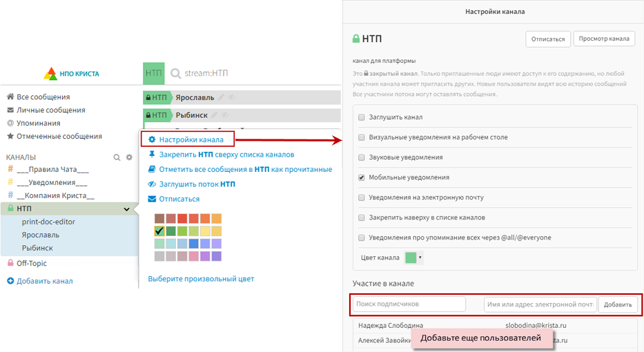
Task: Click the channels search magnifier icon
Action: [x=117, y=157]
